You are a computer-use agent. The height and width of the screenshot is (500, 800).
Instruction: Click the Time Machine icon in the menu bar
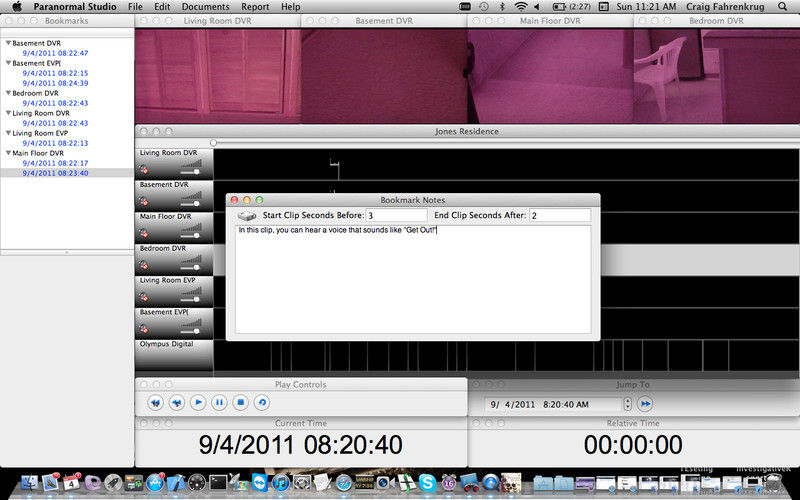(x=483, y=7)
